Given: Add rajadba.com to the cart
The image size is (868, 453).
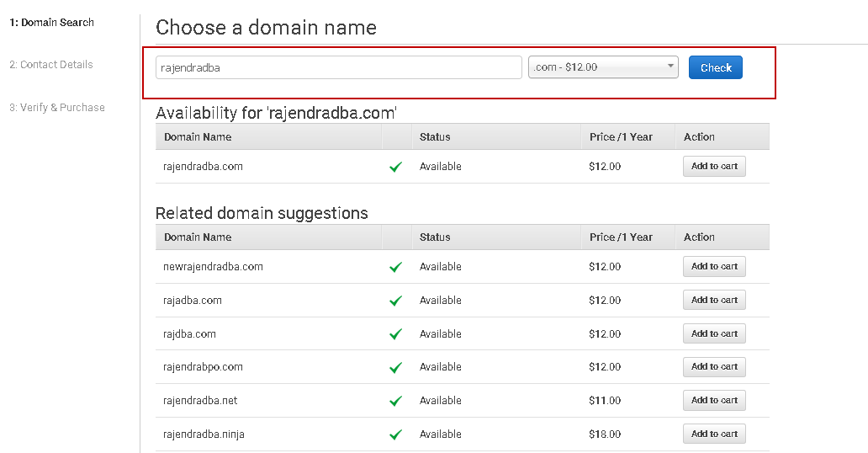Looking at the screenshot, I should (714, 301).
